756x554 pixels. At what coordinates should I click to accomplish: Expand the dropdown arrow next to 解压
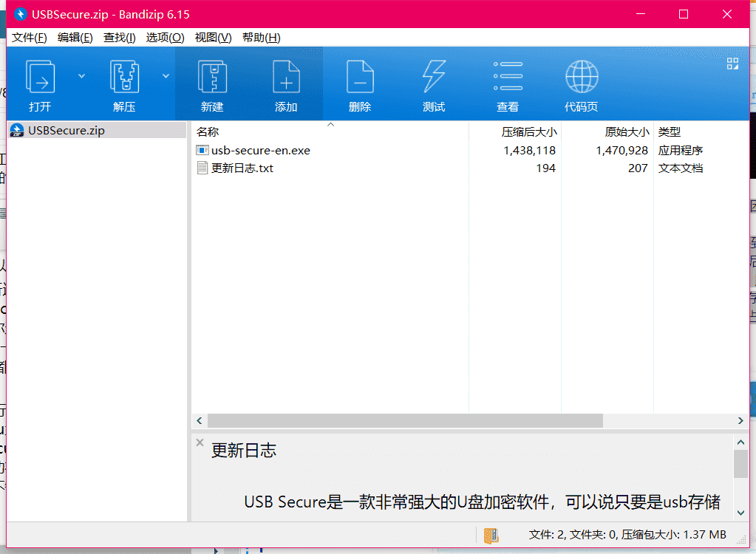tap(166, 76)
